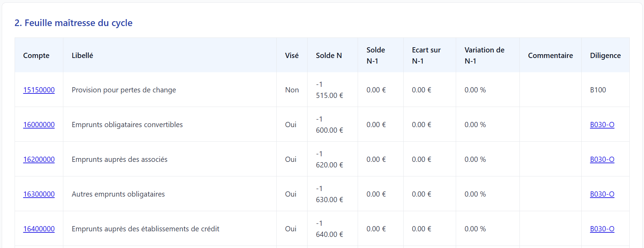
Task: Click the empty Commentaire cell for account 15150000
Action: pyautogui.click(x=550, y=90)
